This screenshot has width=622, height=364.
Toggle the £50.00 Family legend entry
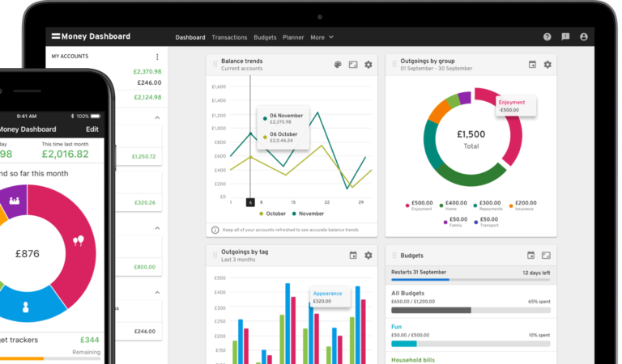(x=455, y=222)
